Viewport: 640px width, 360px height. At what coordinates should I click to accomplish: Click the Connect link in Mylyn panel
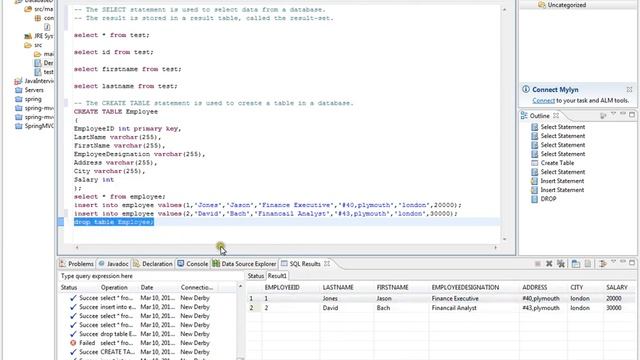(543, 100)
